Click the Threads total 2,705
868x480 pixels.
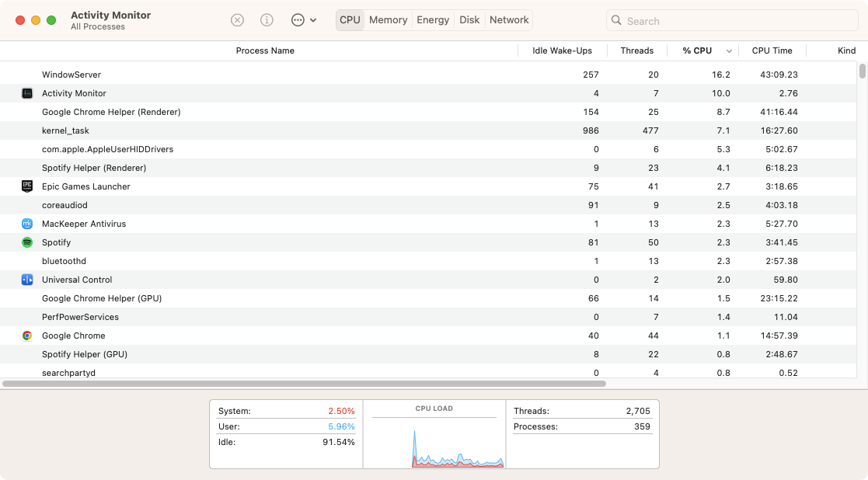[x=638, y=411]
